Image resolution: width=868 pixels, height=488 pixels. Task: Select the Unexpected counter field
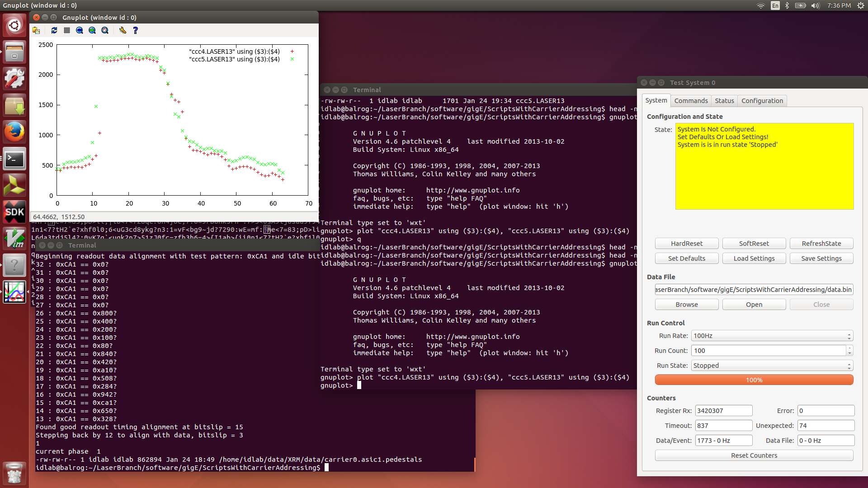(826, 426)
